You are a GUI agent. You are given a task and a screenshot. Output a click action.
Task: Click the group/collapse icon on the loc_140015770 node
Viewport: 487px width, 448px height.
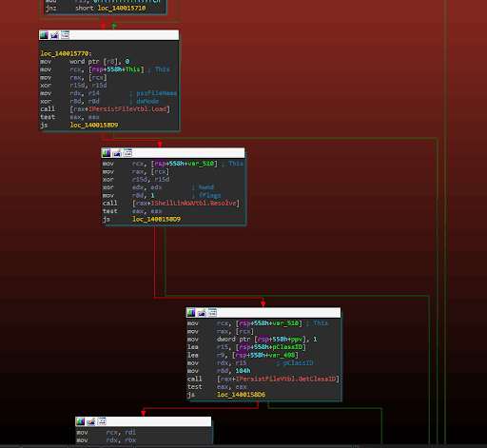(x=66, y=35)
